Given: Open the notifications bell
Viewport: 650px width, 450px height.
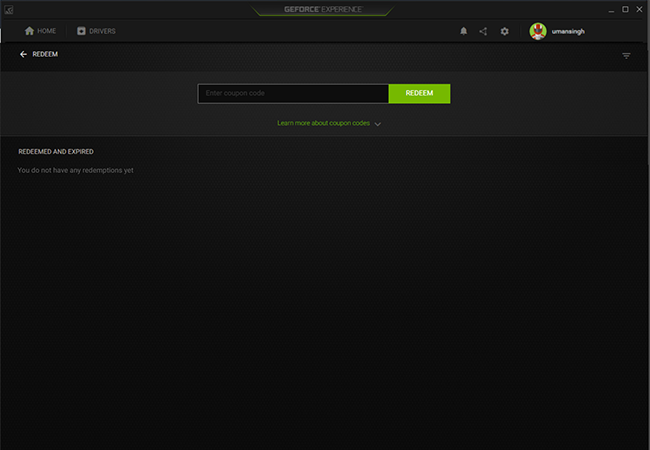Looking at the screenshot, I should click(463, 31).
